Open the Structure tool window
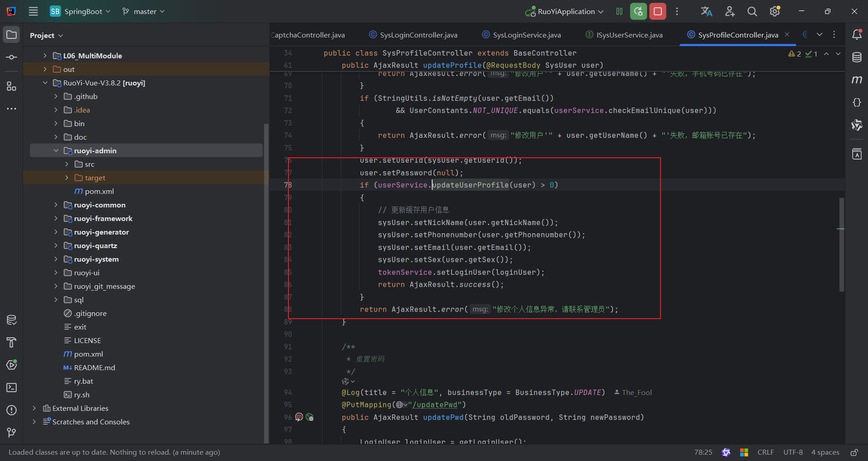Screen dimensions: 868x461 (12, 86)
